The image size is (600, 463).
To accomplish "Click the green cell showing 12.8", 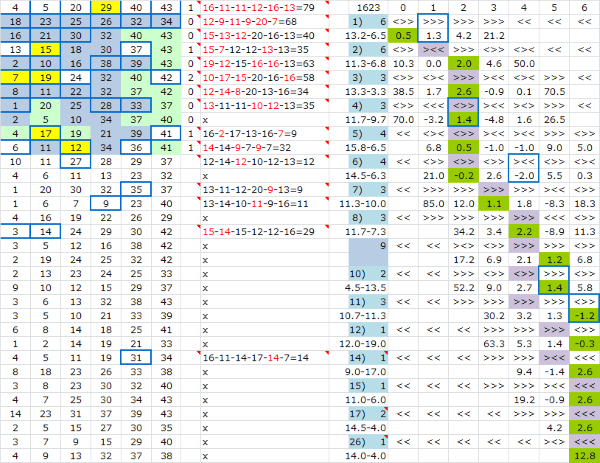I will pos(584,456).
